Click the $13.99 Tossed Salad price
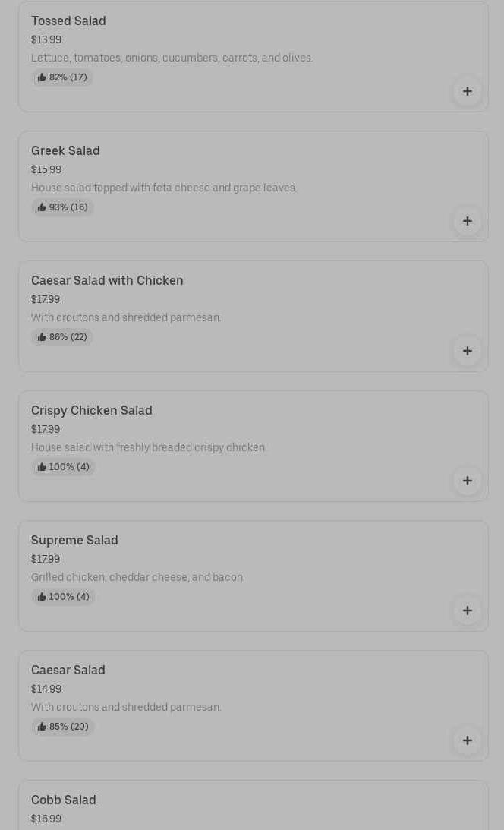 point(46,40)
